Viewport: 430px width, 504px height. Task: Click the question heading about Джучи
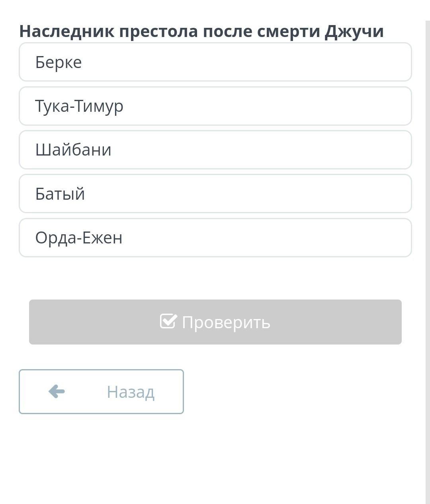(201, 31)
